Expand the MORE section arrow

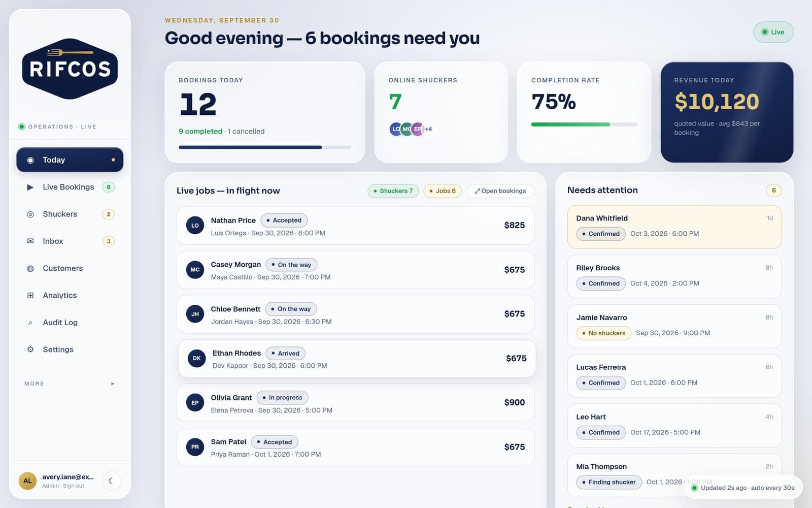113,384
